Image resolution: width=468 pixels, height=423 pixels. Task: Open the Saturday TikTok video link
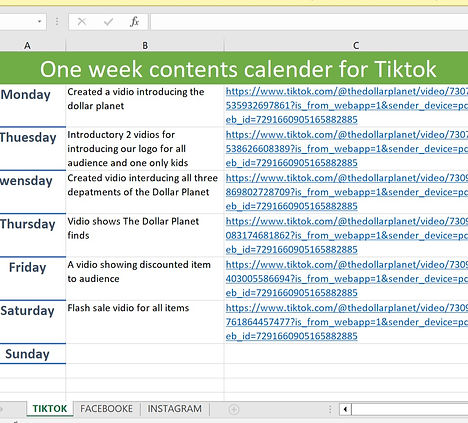coord(347,322)
